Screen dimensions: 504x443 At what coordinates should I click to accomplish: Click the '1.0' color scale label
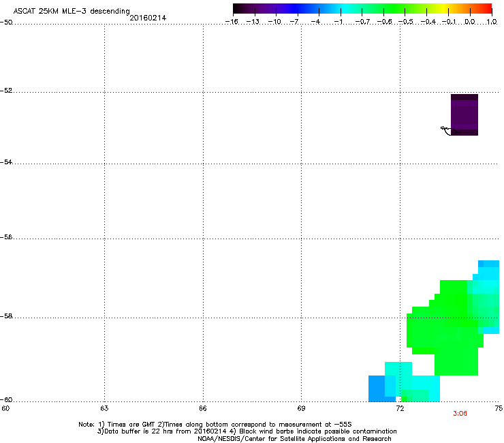coord(492,22)
